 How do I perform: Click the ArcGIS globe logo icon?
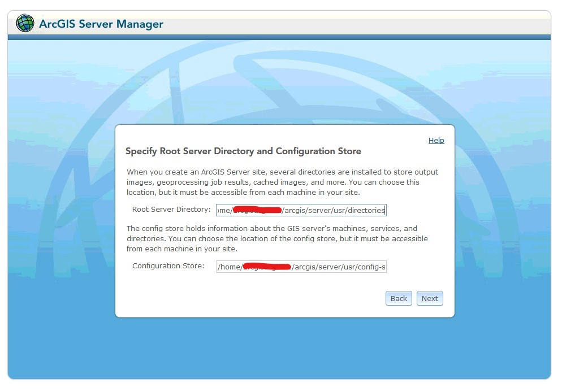tap(25, 23)
